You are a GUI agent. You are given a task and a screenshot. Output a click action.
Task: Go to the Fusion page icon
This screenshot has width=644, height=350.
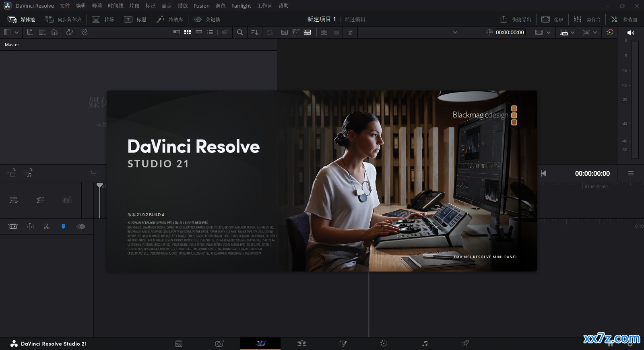pos(343,343)
